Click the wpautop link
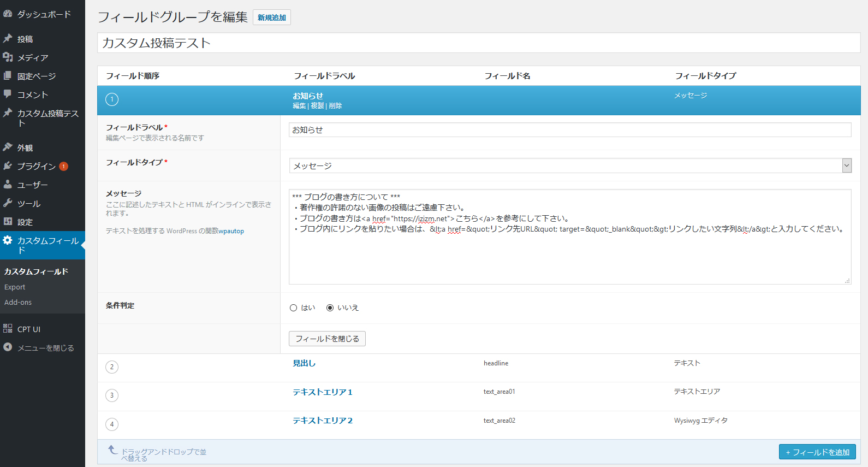This screenshot has width=868, height=467. [x=231, y=231]
